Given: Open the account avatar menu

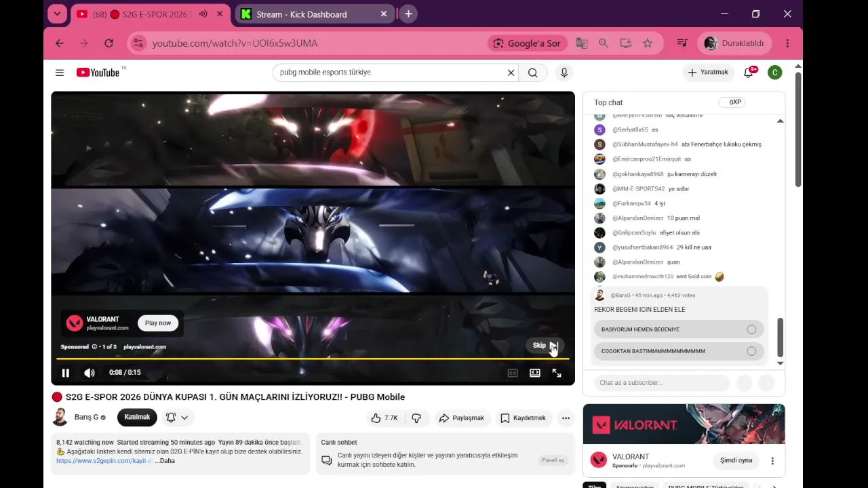Looking at the screenshot, I should (x=775, y=73).
